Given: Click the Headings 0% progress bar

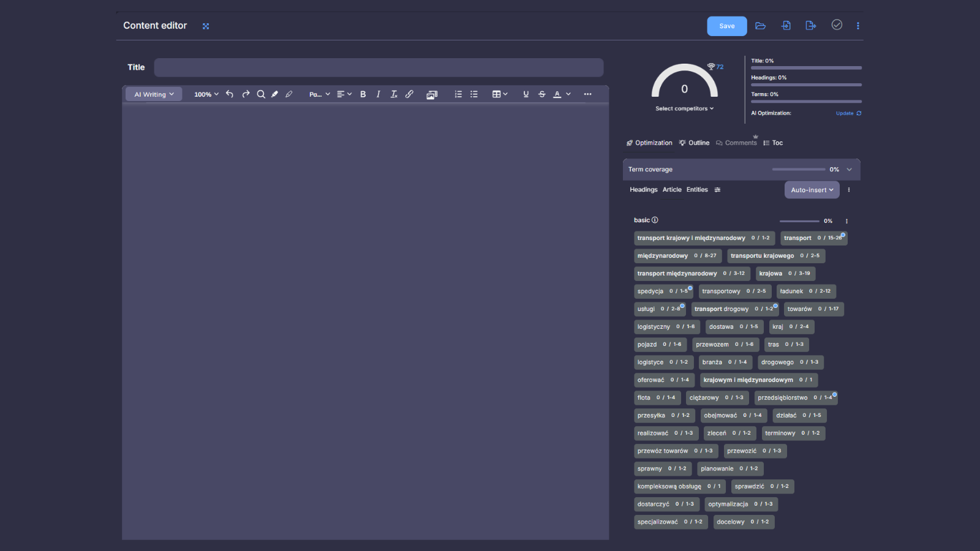Looking at the screenshot, I should pyautogui.click(x=806, y=84).
